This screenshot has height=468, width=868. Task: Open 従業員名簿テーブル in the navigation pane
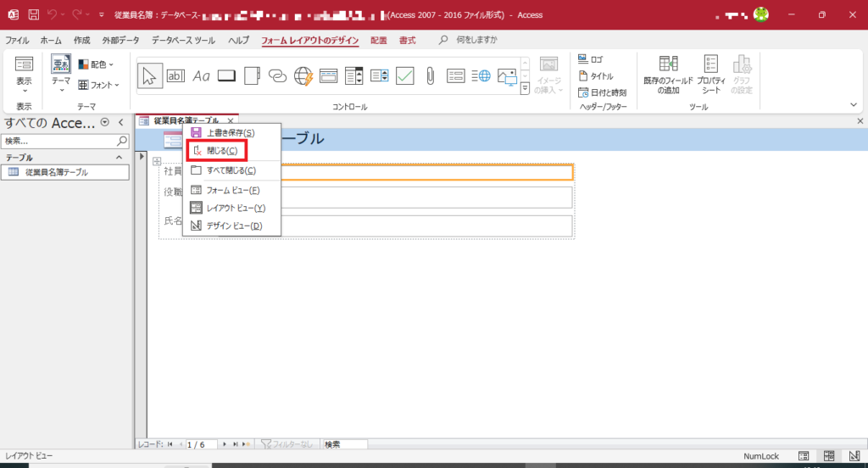56,172
